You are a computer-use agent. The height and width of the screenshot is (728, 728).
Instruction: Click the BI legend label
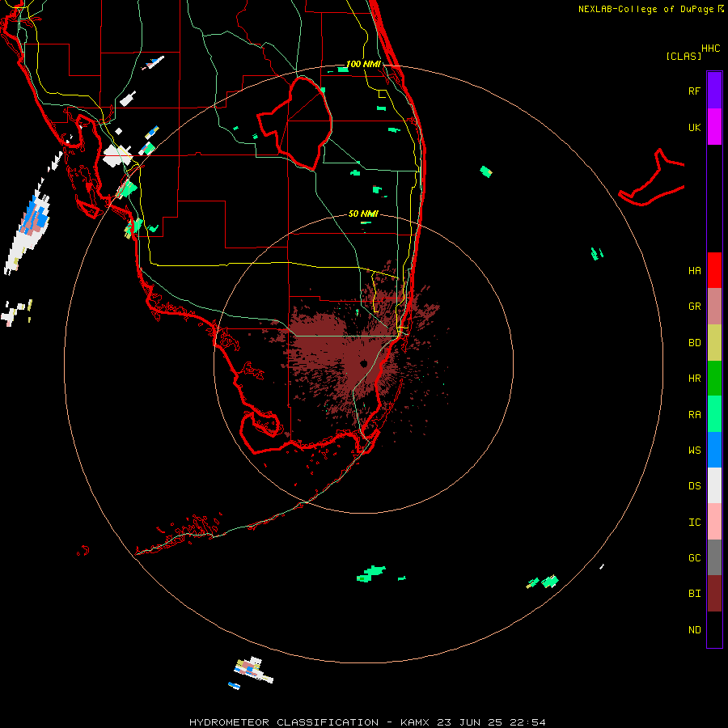coord(694,594)
